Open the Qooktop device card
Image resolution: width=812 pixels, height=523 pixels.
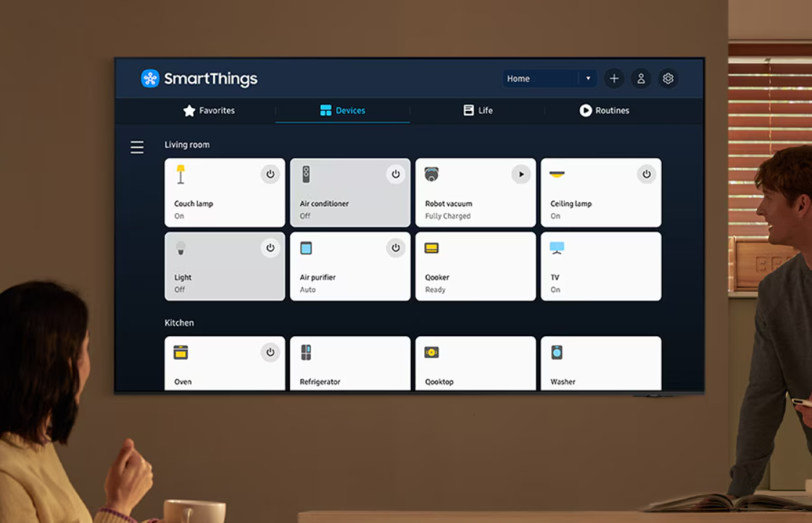[x=476, y=364]
